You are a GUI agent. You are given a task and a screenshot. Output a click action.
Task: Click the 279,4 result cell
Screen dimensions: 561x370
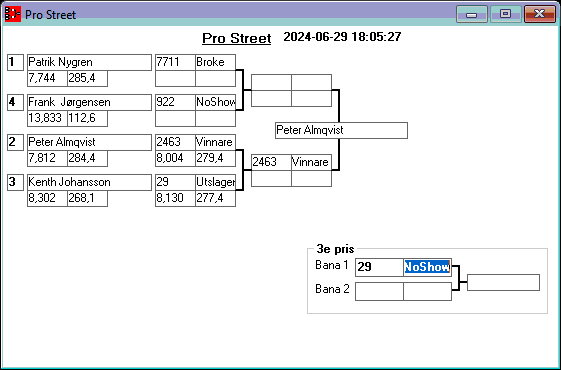(x=215, y=159)
